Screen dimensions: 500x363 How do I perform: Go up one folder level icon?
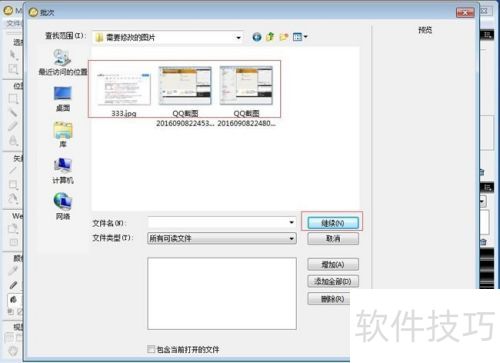point(270,37)
